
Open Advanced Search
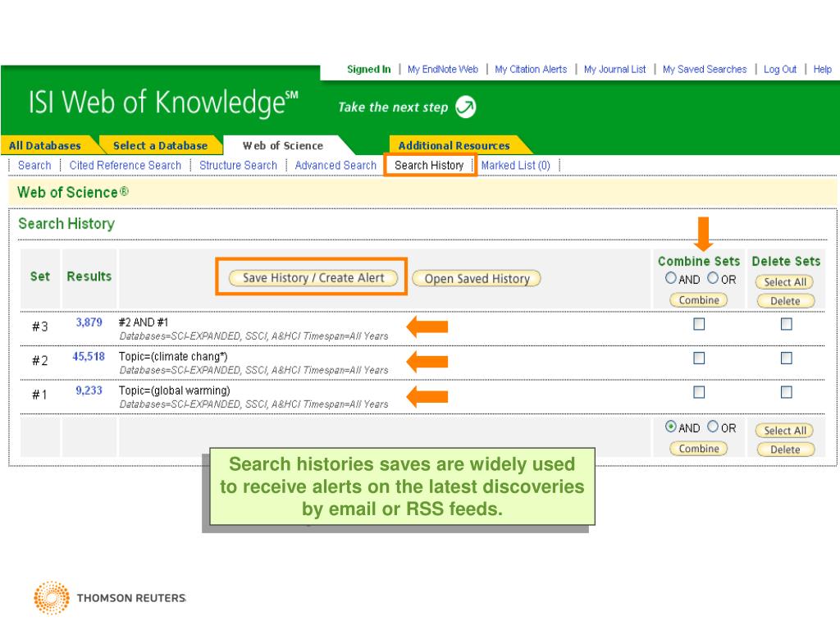click(336, 166)
